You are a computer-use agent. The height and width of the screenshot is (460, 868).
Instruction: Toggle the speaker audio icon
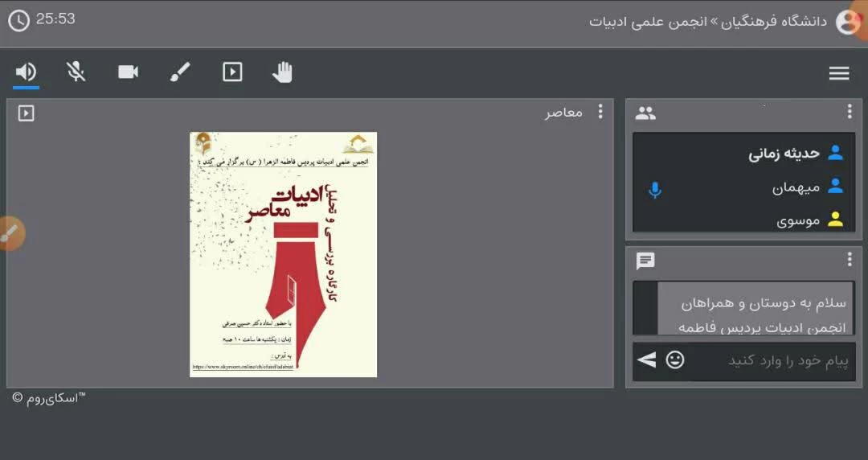(26, 72)
